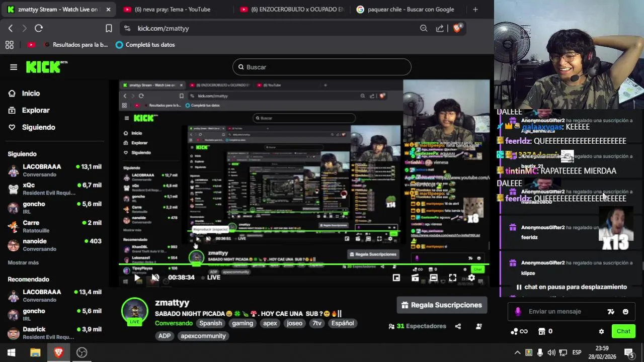Viewport: 644px width, 362px height.
Task: Select the apex tag
Action: [x=270, y=323]
